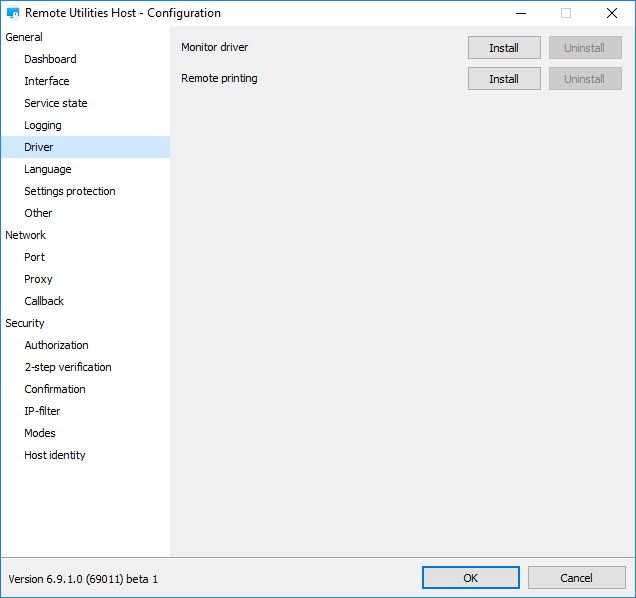The height and width of the screenshot is (598, 636).
Task: Go to Service state settings
Action: click(x=56, y=103)
